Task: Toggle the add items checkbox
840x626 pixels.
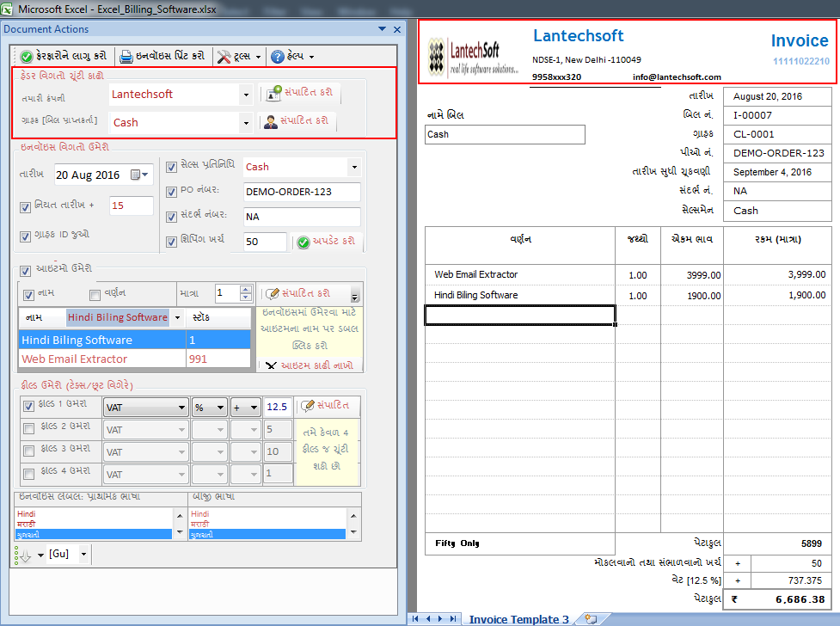Action: tap(25, 271)
